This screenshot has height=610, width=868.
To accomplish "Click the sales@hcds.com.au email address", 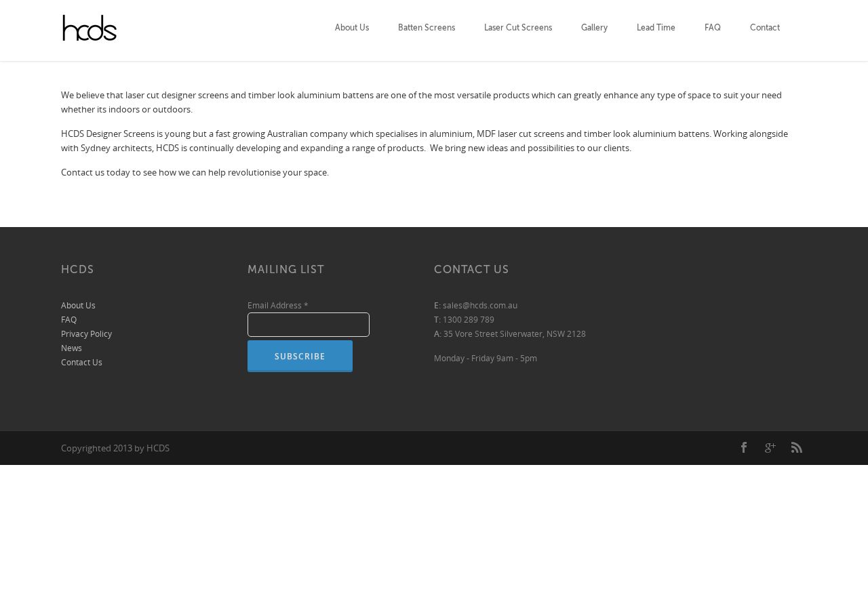I will 480,306.
